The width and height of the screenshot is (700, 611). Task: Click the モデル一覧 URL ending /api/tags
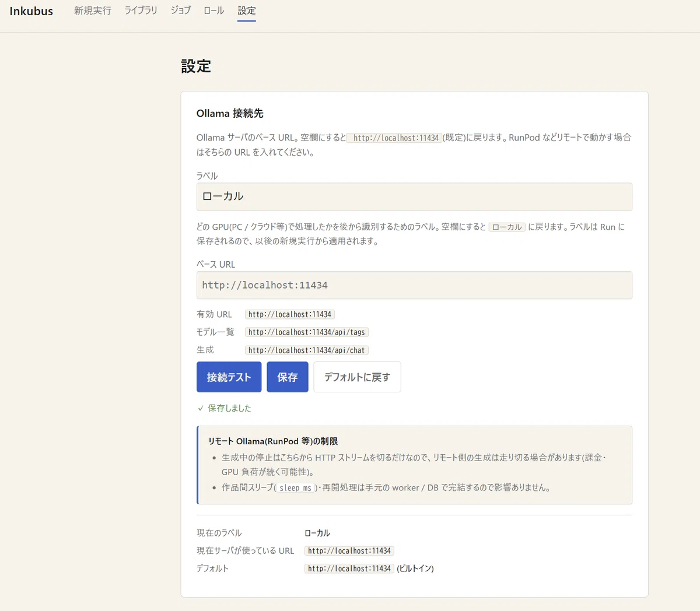tap(307, 332)
